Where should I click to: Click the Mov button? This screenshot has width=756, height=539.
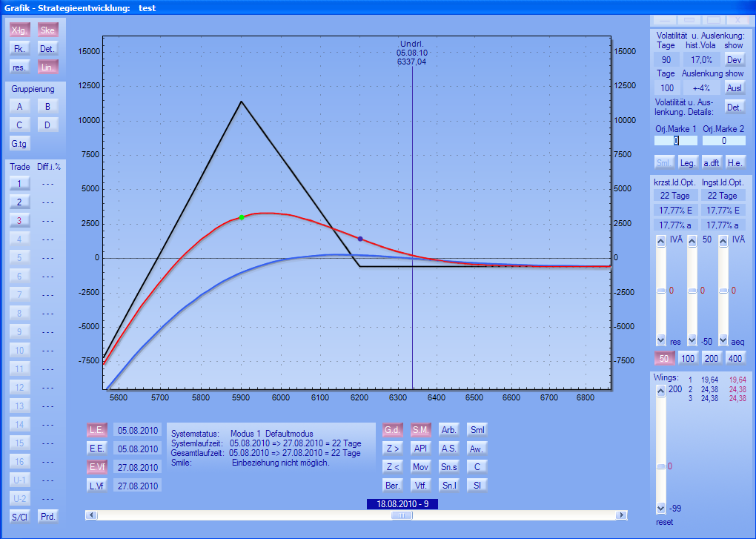tap(421, 466)
